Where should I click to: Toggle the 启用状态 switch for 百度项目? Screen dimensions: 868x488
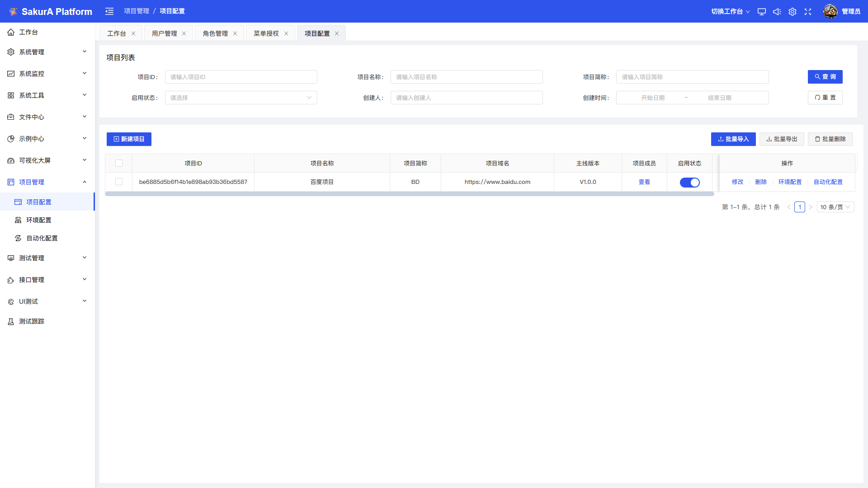[689, 182]
